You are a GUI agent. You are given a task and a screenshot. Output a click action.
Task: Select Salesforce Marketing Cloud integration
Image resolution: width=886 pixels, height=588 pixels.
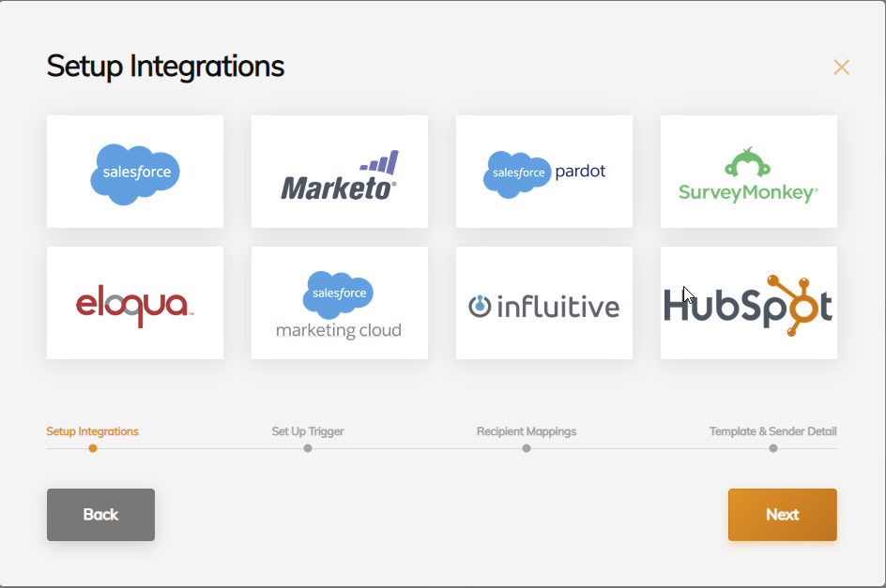pos(340,303)
